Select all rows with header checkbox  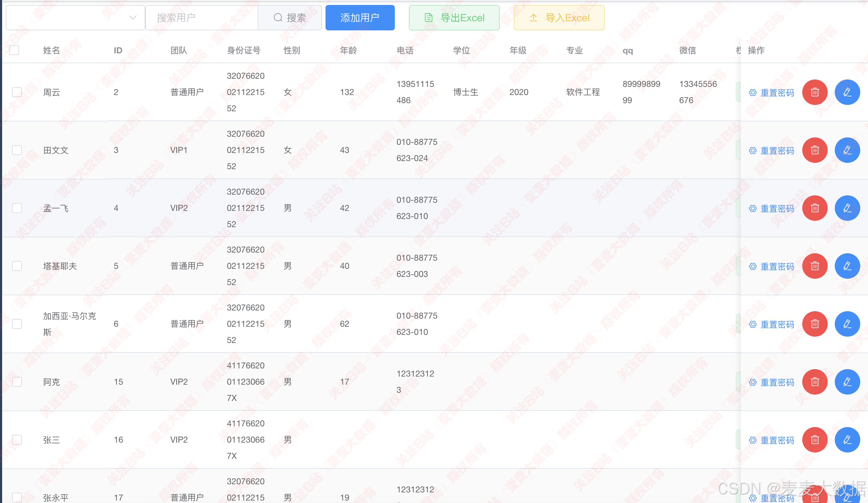pos(14,50)
